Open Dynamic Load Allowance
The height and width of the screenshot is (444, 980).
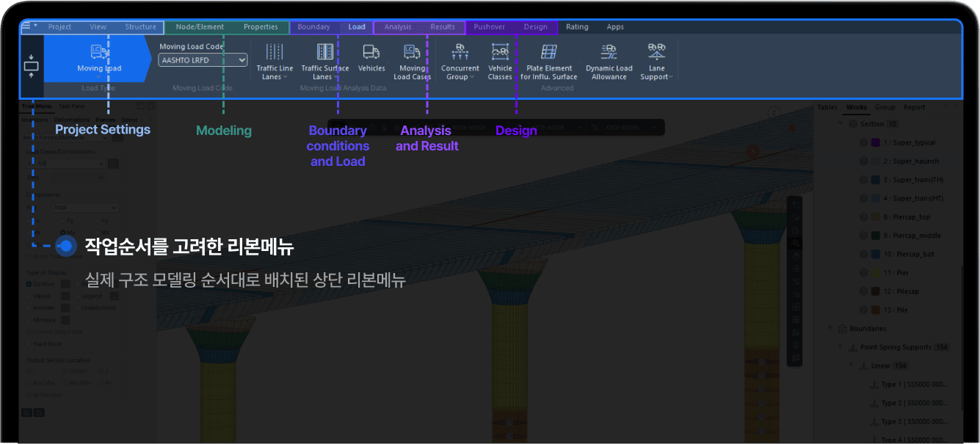point(609,62)
